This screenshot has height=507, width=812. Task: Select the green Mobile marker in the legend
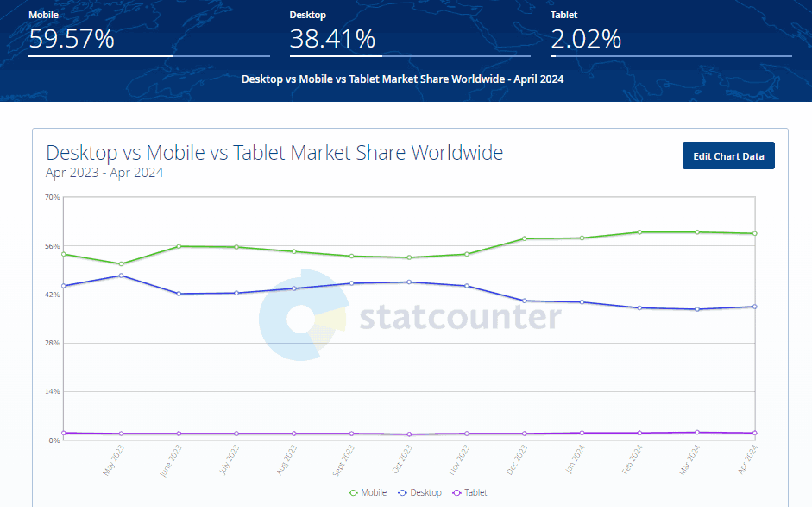coord(354,492)
